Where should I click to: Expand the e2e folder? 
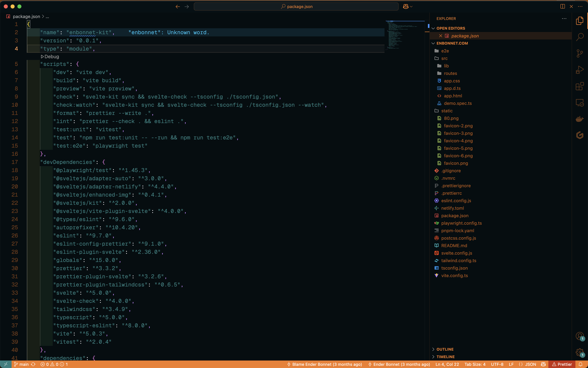pos(445,51)
